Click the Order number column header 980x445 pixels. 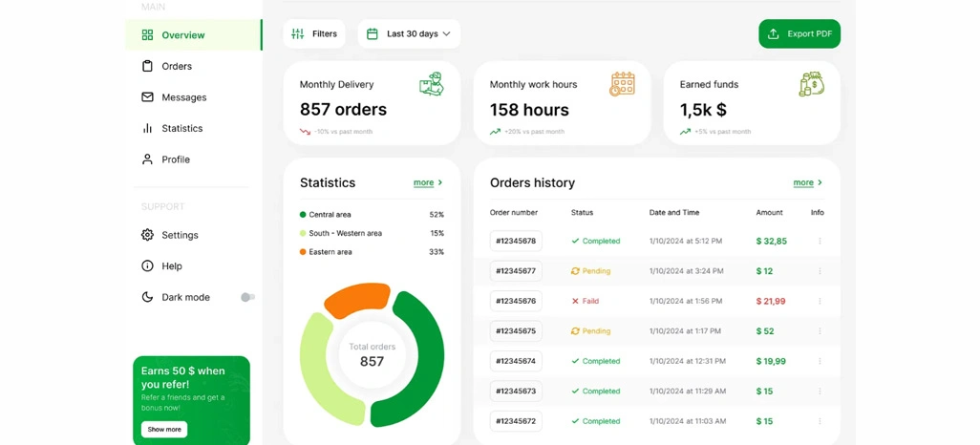pos(514,213)
